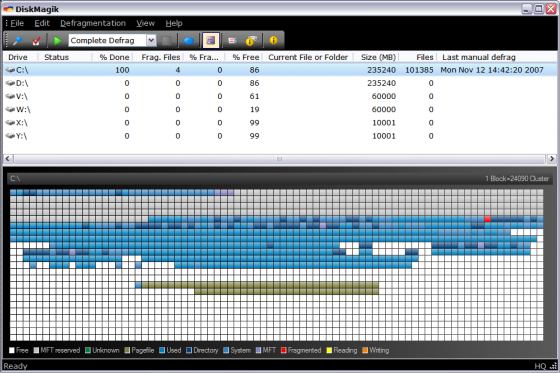This screenshot has width=560, height=373.
Task: Select the W:\ drive row
Action: (x=280, y=110)
